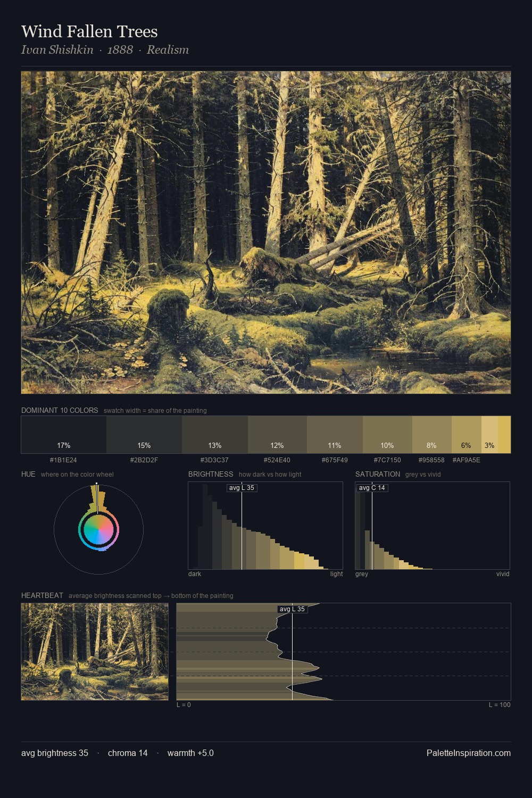Select the 3% pale sand swatch
532x798 pixels.
pyautogui.click(x=489, y=435)
